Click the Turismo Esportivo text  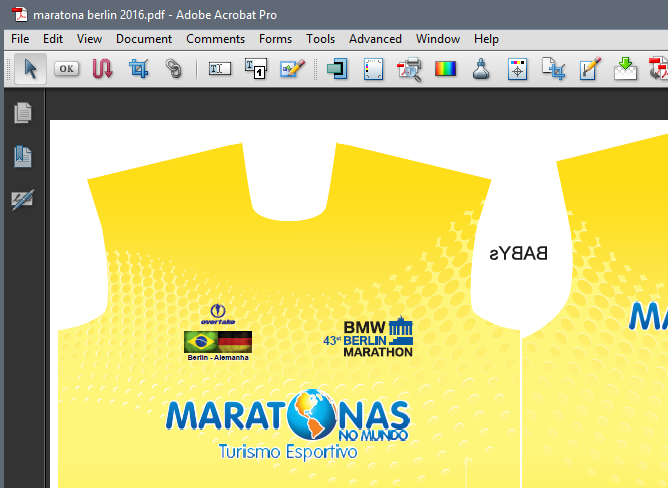(x=288, y=452)
